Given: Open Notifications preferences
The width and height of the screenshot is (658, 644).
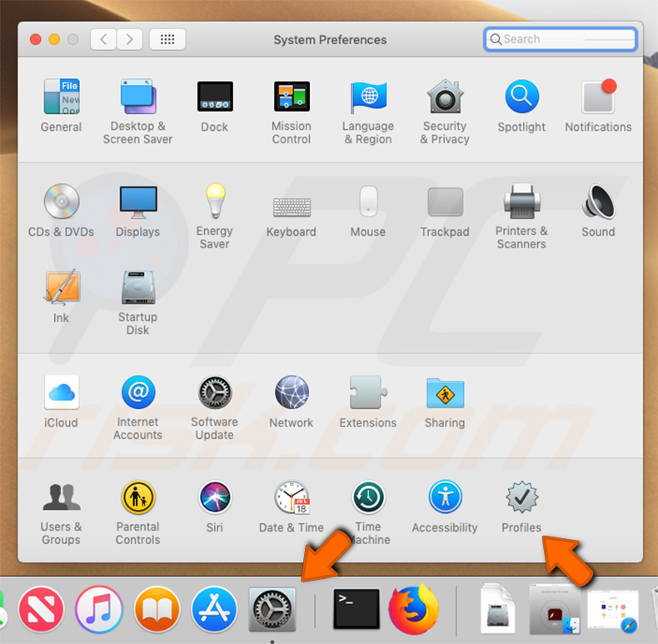Looking at the screenshot, I should [x=598, y=97].
